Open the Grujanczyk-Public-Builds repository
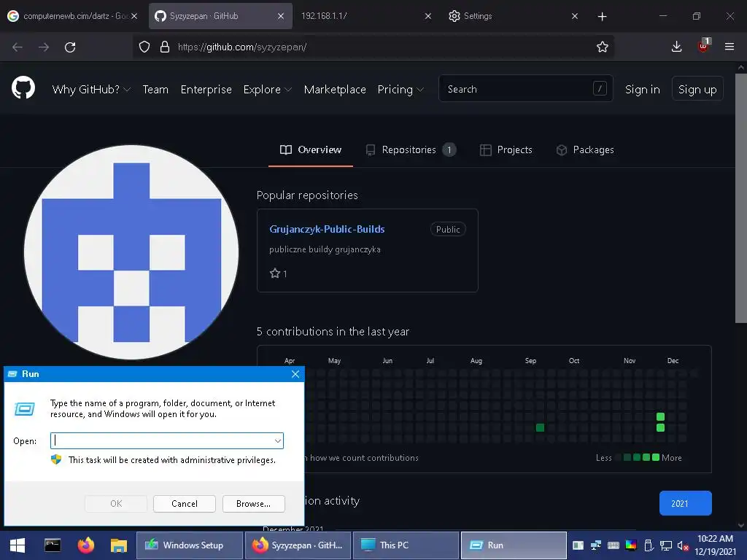The width and height of the screenshot is (747, 560). click(x=327, y=229)
